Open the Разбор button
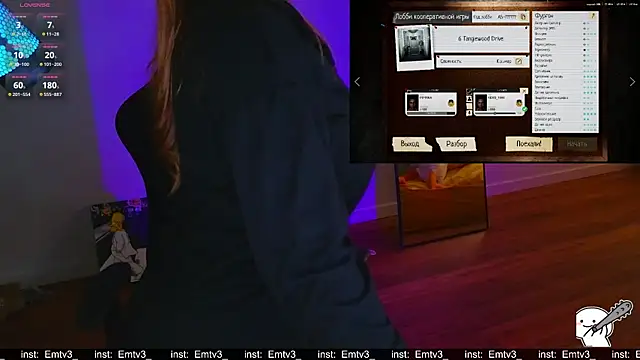 (456, 144)
